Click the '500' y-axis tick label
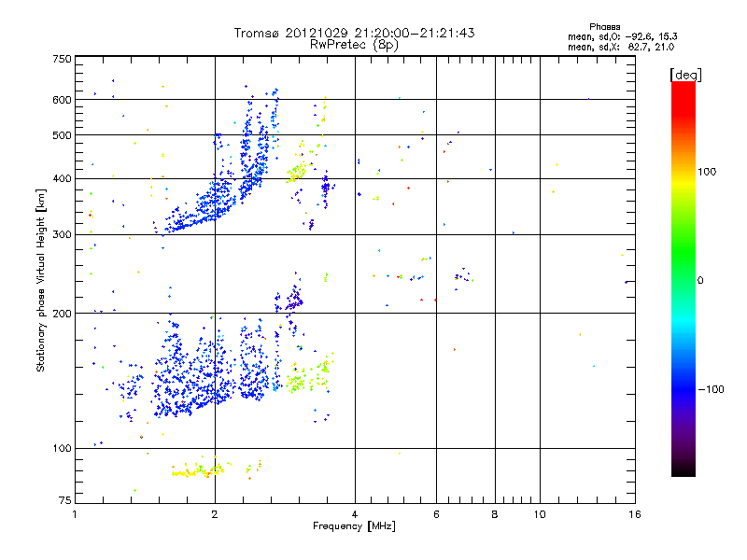The height and width of the screenshot is (560, 747). (x=62, y=135)
